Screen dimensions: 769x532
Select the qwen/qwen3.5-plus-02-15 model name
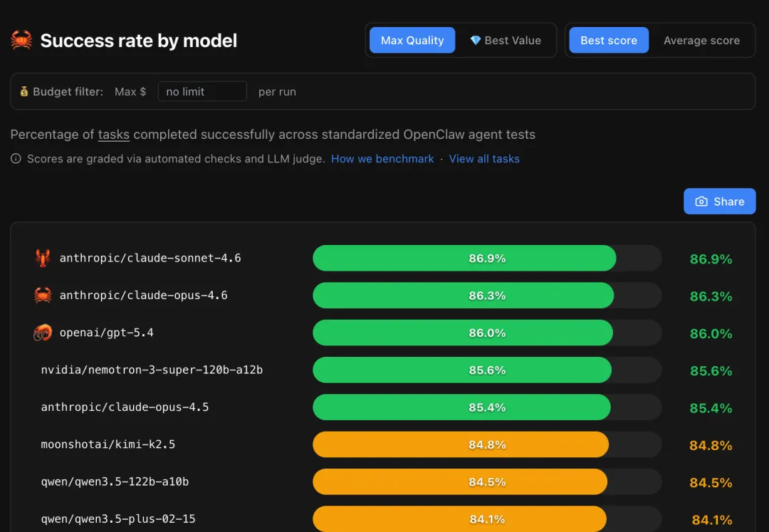tap(118, 518)
